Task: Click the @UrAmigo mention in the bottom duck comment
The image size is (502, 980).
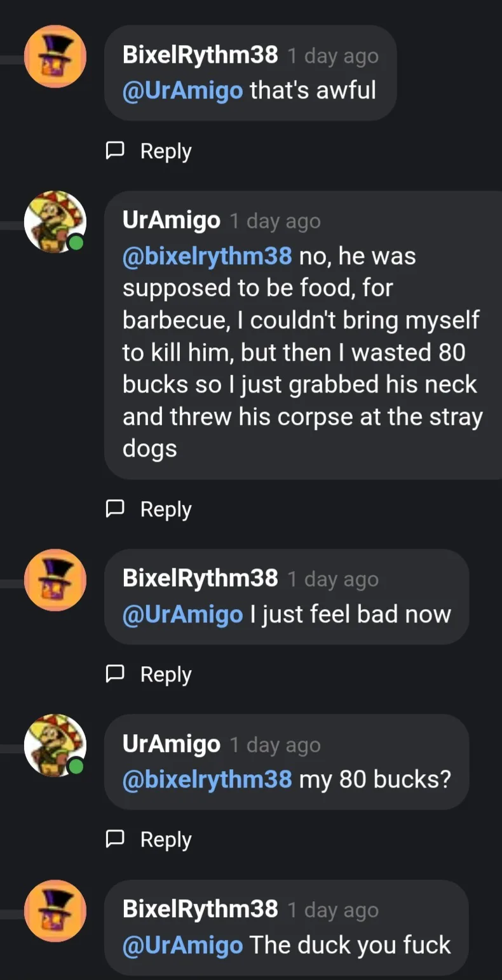Action: 182,945
